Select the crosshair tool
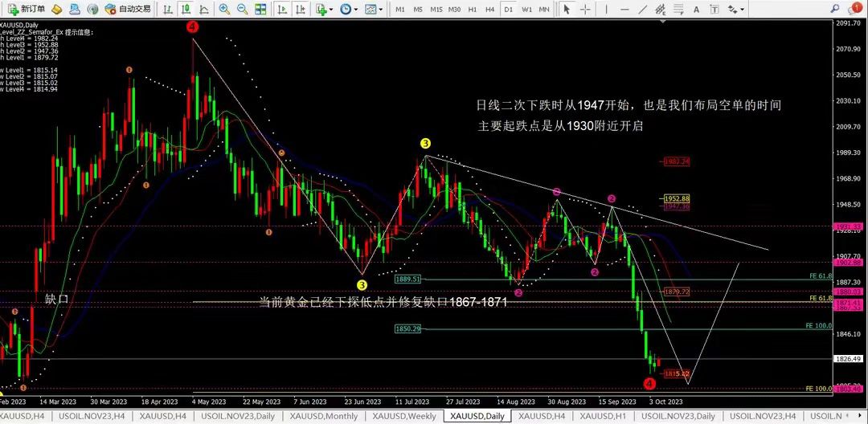The height and width of the screenshot is (424, 868). (585, 10)
